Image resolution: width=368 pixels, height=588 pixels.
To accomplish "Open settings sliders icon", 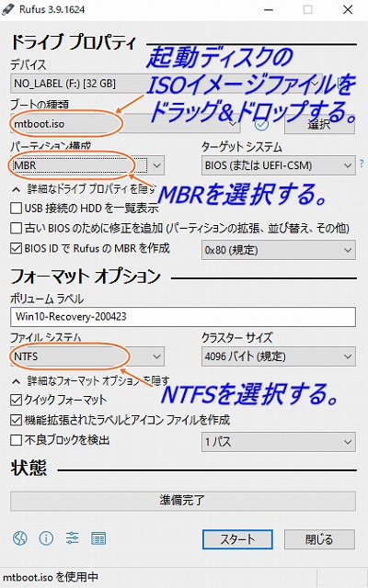I will pyautogui.click(x=72, y=538).
